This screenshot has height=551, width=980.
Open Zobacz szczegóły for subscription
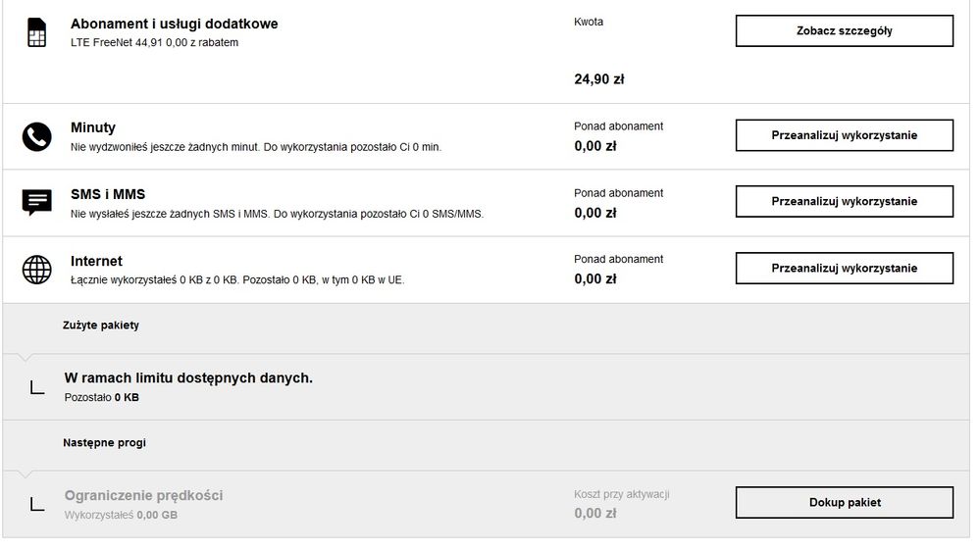pyautogui.click(x=844, y=30)
